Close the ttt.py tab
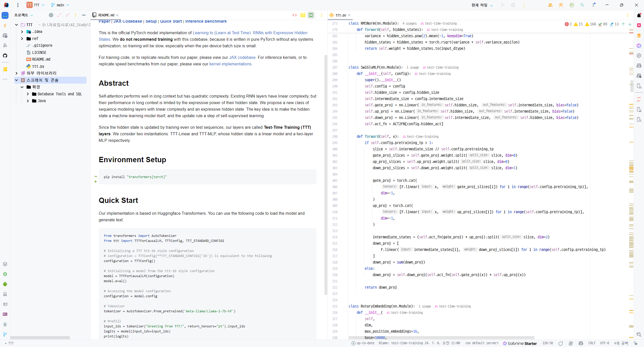 pos(349,15)
